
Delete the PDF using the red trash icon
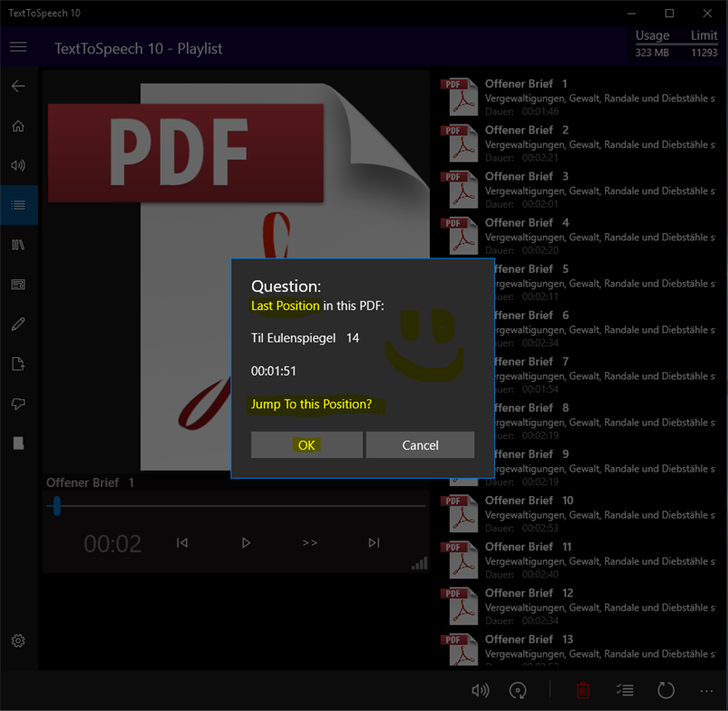[583, 690]
